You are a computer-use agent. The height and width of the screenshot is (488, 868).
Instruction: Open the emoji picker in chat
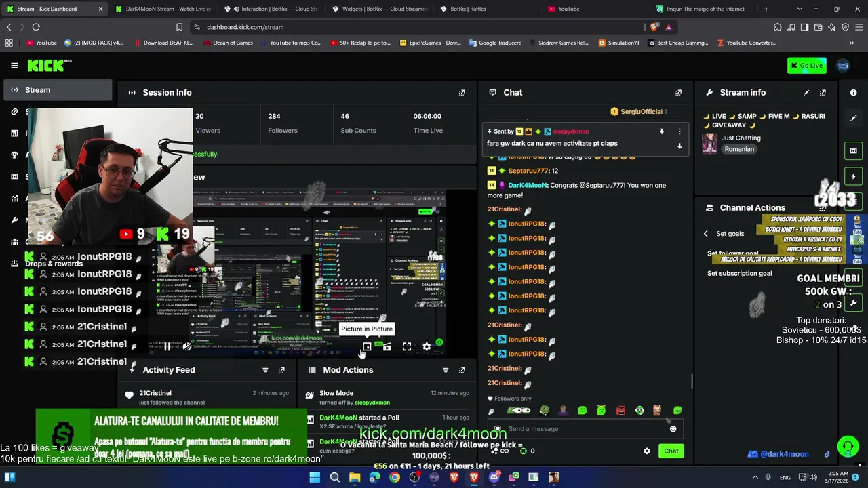pos(673,429)
